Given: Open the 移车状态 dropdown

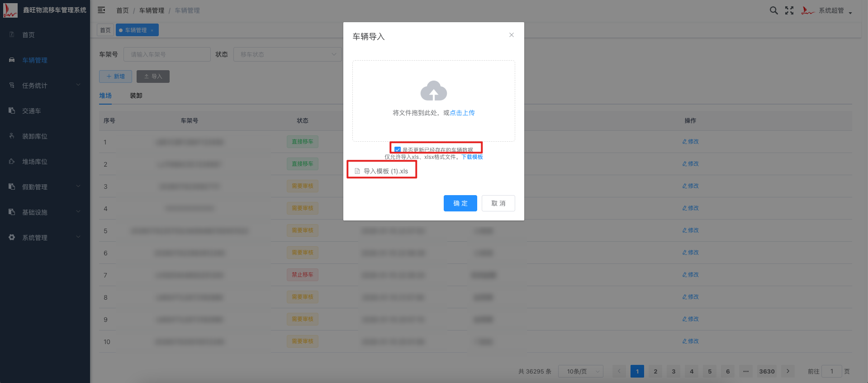Looking at the screenshot, I should (x=288, y=54).
